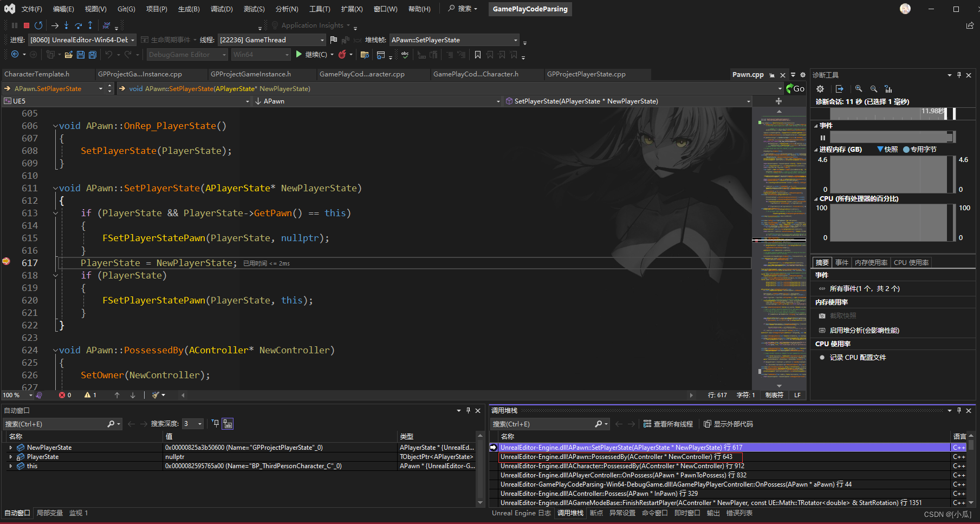Switch to CharacterTemplate.h tab

coord(37,74)
